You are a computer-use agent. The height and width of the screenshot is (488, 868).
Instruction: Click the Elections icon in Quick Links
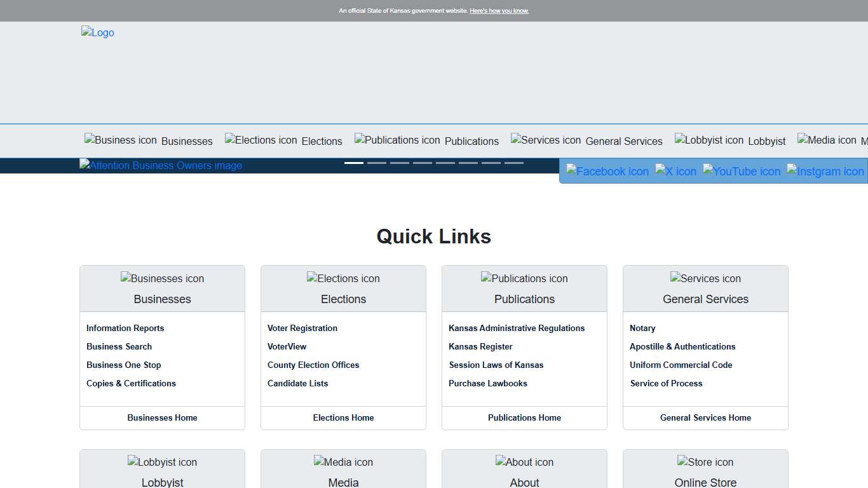click(x=343, y=278)
